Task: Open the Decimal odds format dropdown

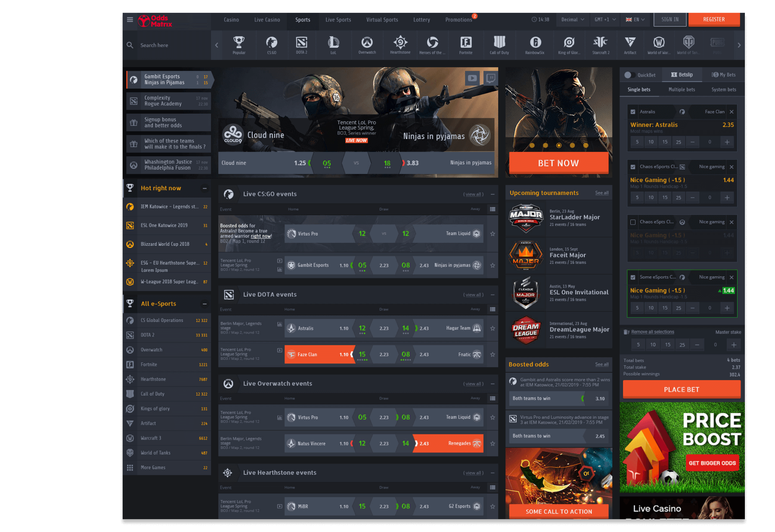Action: (573, 20)
